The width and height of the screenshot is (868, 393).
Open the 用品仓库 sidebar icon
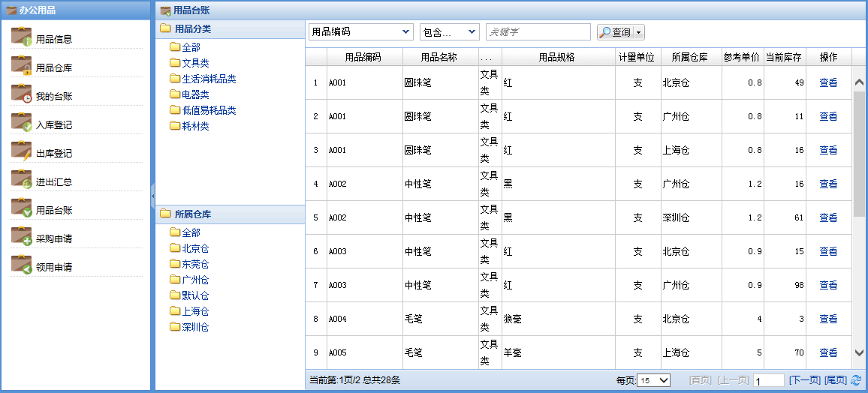[22, 66]
